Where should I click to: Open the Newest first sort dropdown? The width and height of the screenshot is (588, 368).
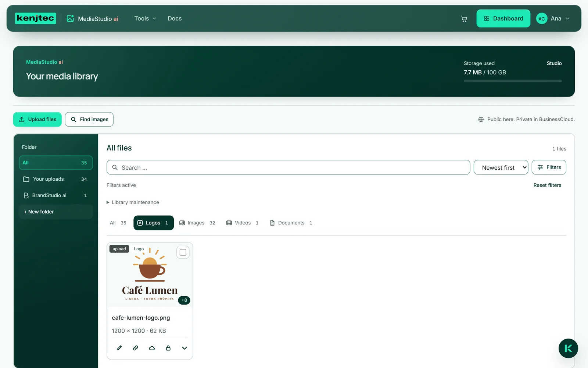click(501, 167)
